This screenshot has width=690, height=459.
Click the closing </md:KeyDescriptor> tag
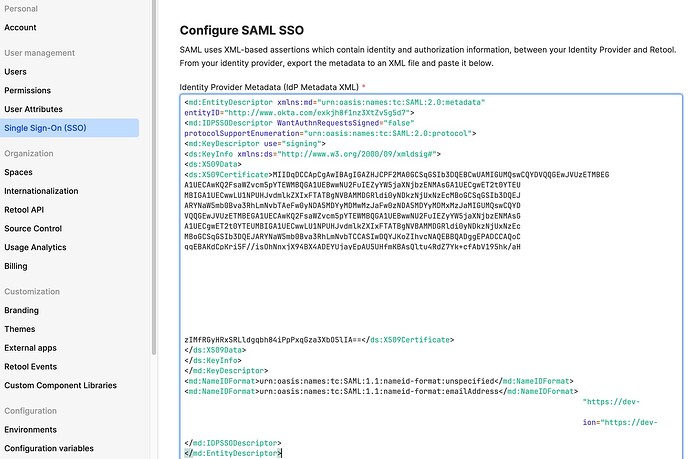226,371
